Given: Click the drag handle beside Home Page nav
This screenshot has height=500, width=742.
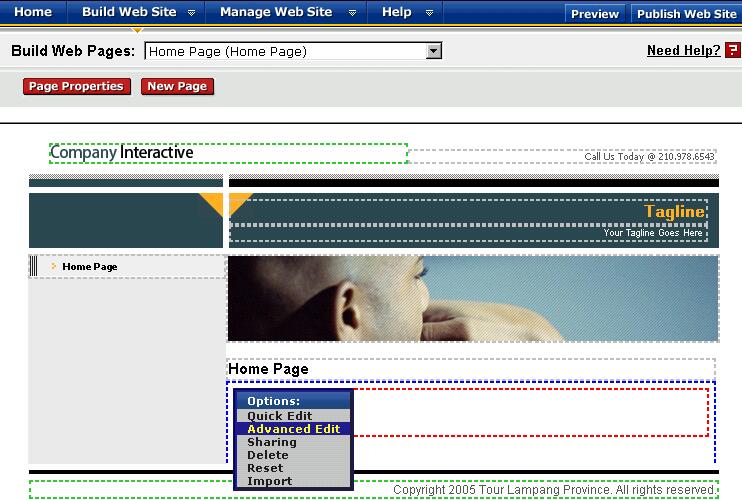Looking at the screenshot, I should [33, 266].
